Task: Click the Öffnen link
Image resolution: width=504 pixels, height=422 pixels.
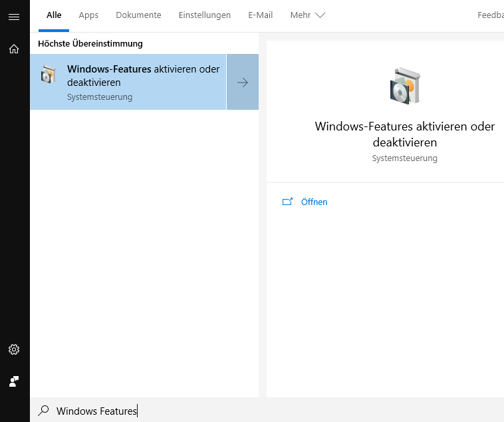Action: pyautogui.click(x=314, y=202)
